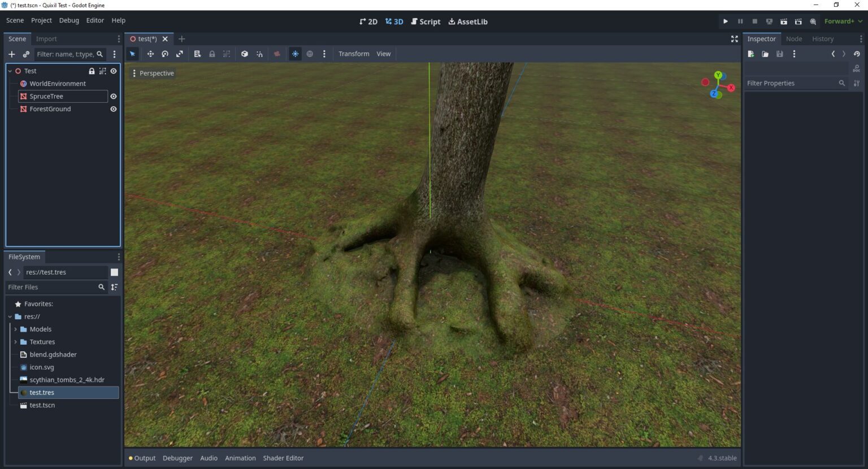
Task: Open the Forward+ renderer dropdown
Action: tap(843, 21)
